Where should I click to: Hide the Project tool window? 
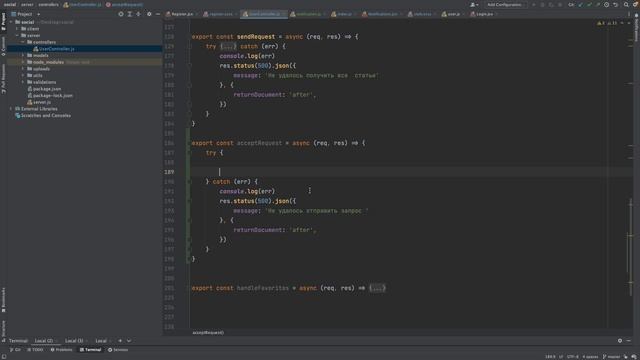click(x=158, y=14)
